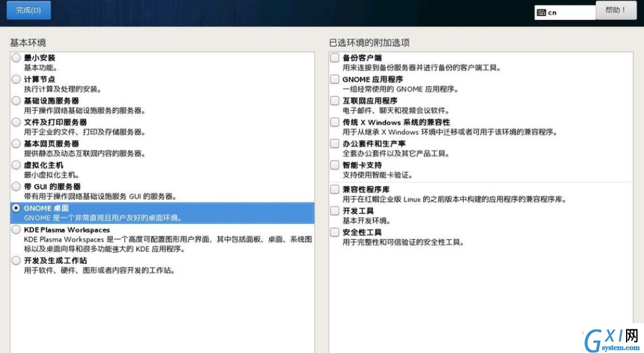Click the text 全套办公套件以及其它产品工具。
The height and width of the screenshot is (353, 644).
(396, 154)
